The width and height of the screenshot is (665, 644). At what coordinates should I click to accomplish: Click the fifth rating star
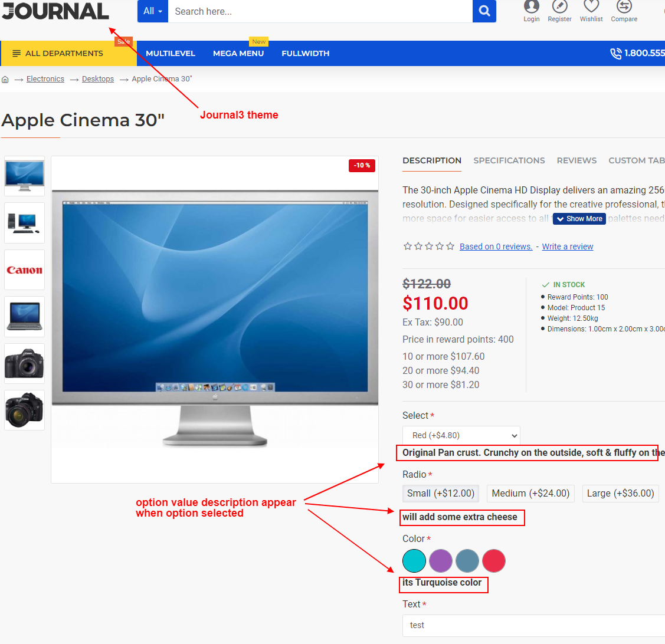(x=450, y=247)
